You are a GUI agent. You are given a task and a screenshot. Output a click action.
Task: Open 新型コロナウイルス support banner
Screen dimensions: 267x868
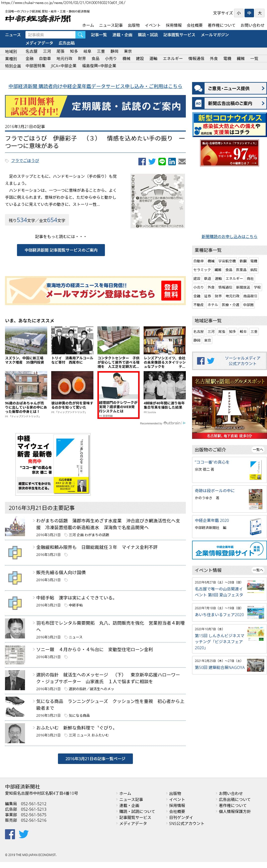point(229,124)
